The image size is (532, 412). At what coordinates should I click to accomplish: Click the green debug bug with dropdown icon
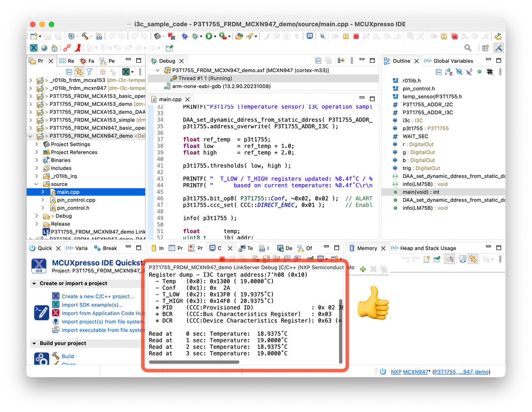tap(195, 36)
